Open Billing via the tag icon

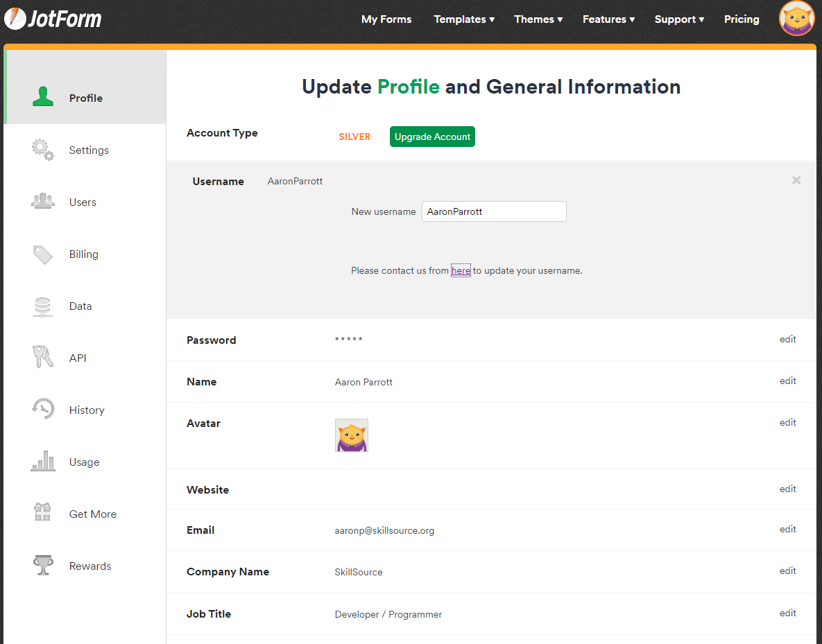42,254
